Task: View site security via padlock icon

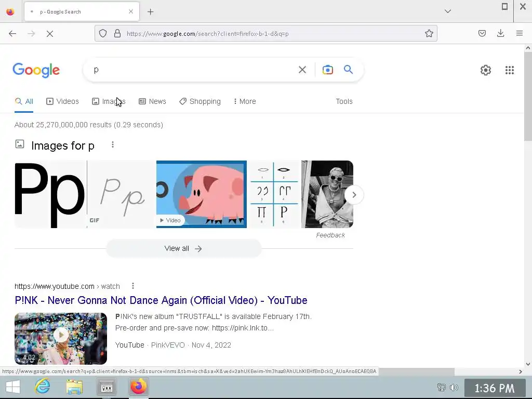Action: point(117,33)
